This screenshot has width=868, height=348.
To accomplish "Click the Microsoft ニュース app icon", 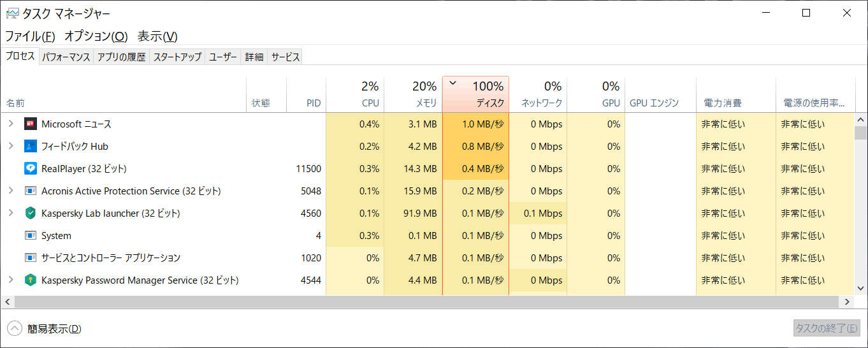I will [31, 124].
